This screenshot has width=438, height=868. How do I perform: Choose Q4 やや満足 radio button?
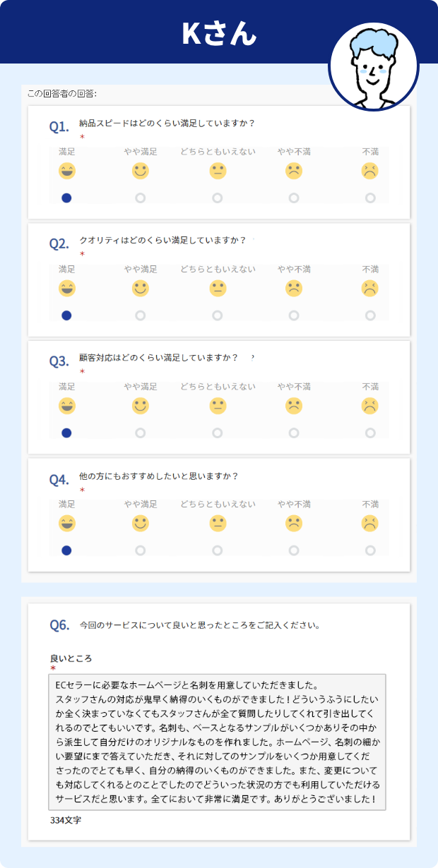(x=141, y=550)
